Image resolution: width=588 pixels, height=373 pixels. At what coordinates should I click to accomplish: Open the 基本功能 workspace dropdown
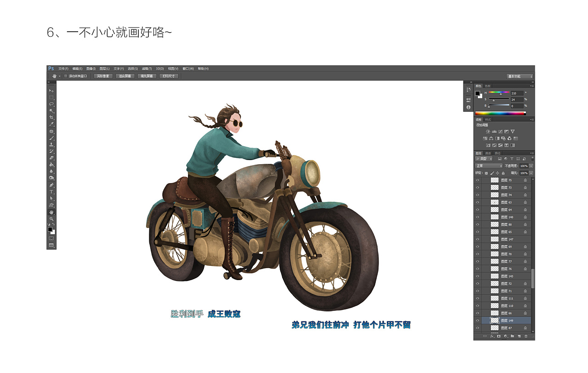[x=520, y=76]
